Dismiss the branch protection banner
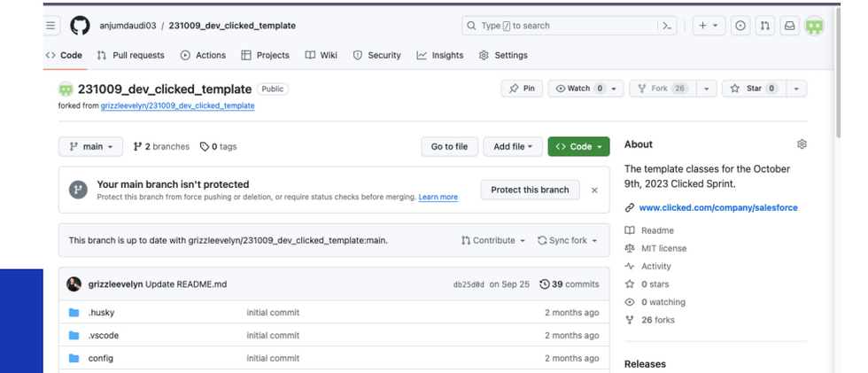This screenshot has width=868, height=373. (594, 190)
